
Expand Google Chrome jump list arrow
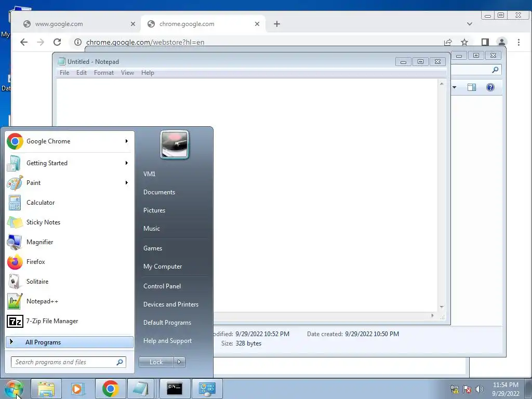127,141
